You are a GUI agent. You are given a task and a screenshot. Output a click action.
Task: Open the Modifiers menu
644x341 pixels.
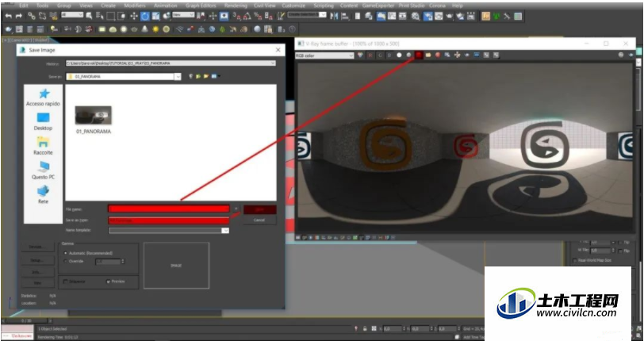click(135, 6)
